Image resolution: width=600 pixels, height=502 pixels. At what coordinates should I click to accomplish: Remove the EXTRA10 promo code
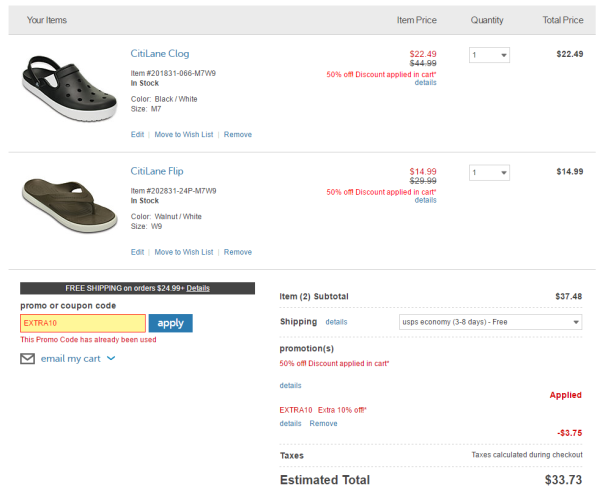coord(323,423)
